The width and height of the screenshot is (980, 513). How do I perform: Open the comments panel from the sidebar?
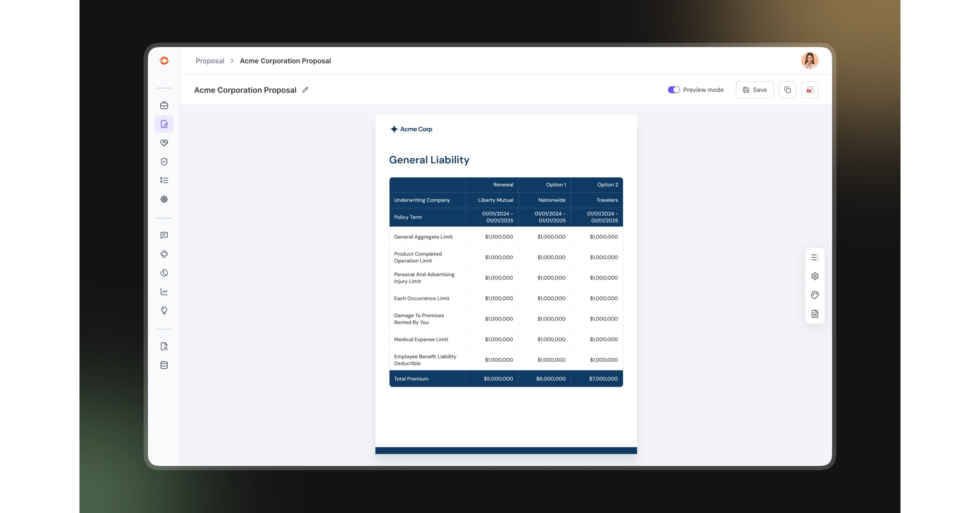[x=164, y=235]
